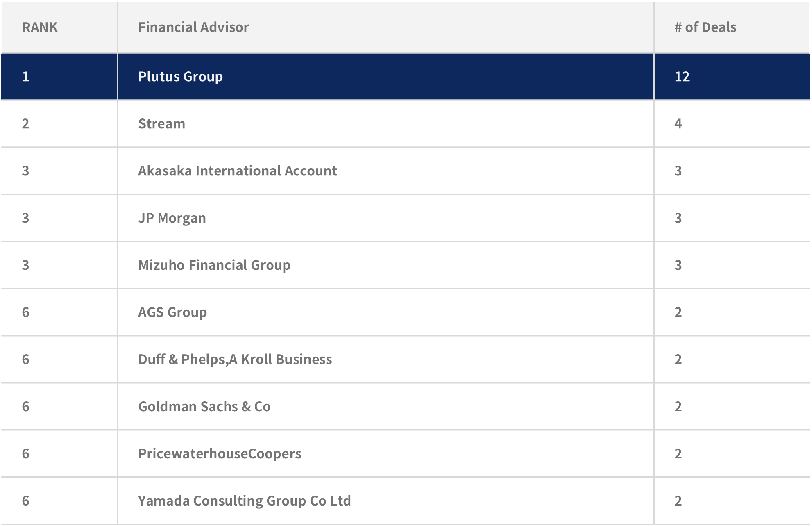Image resolution: width=812 pixels, height=526 pixels.
Task: Click the deal count for PricewaterhouseCoopers
Action: 678,454
